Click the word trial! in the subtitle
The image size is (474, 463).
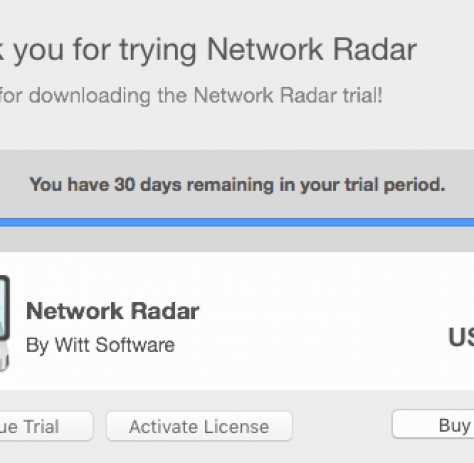363,95
